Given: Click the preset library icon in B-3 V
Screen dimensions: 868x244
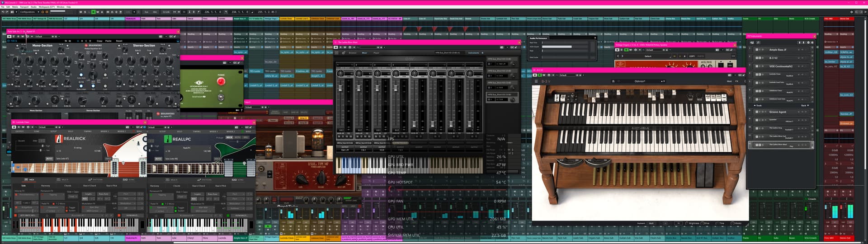Looking at the screenshot, I should 613,81.
